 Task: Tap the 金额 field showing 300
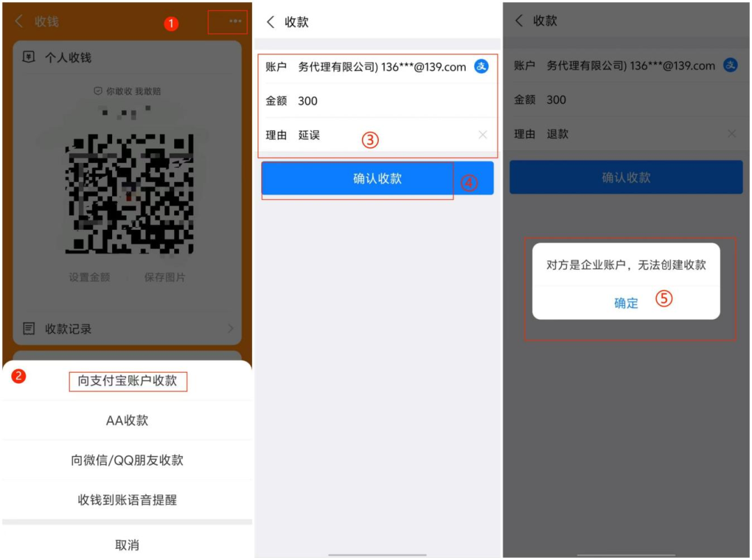[308, 100]
